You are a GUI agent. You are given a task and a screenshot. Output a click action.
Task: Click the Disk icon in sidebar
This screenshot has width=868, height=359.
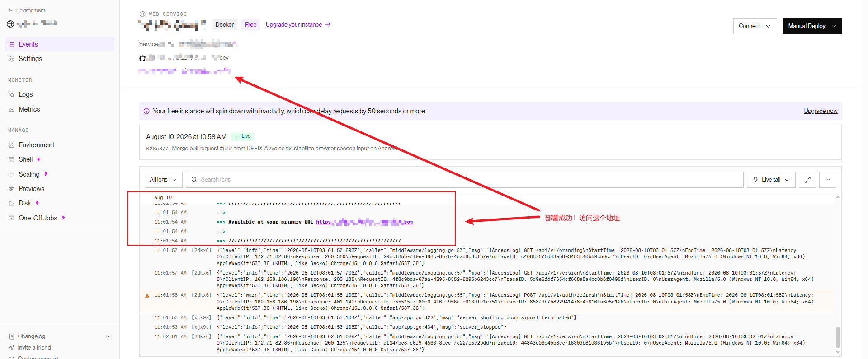click(x=11, y=203)
